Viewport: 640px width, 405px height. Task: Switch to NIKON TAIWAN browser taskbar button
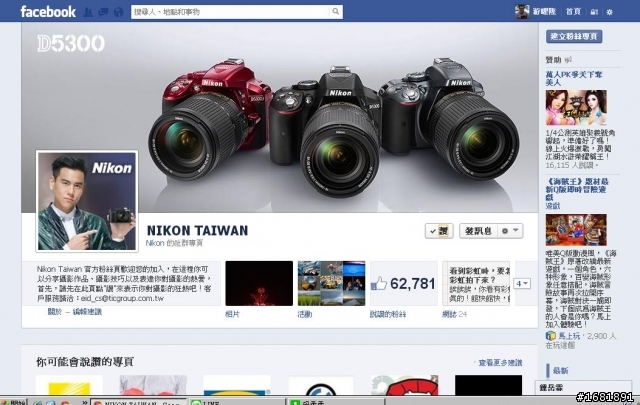[138, 402]
